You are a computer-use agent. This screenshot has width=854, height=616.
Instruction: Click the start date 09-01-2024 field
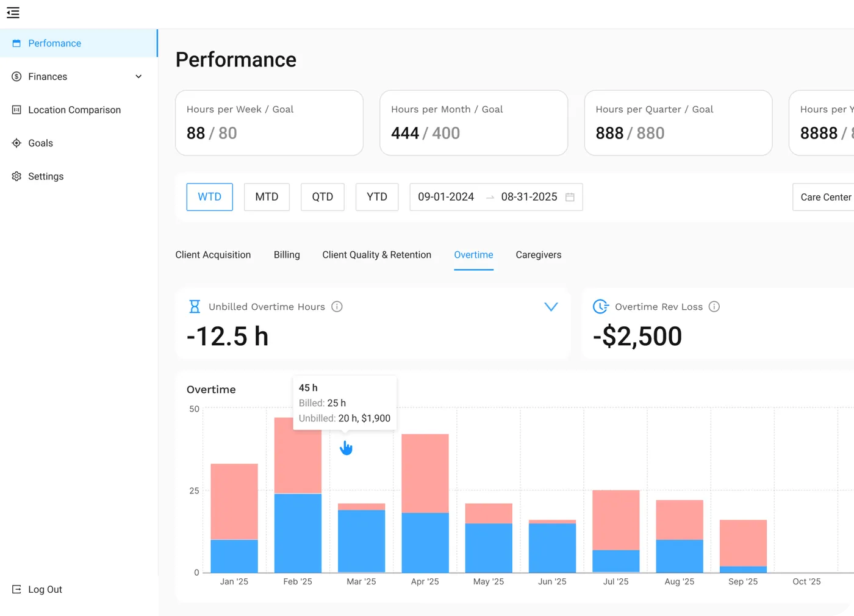click(x=446, y=197)
